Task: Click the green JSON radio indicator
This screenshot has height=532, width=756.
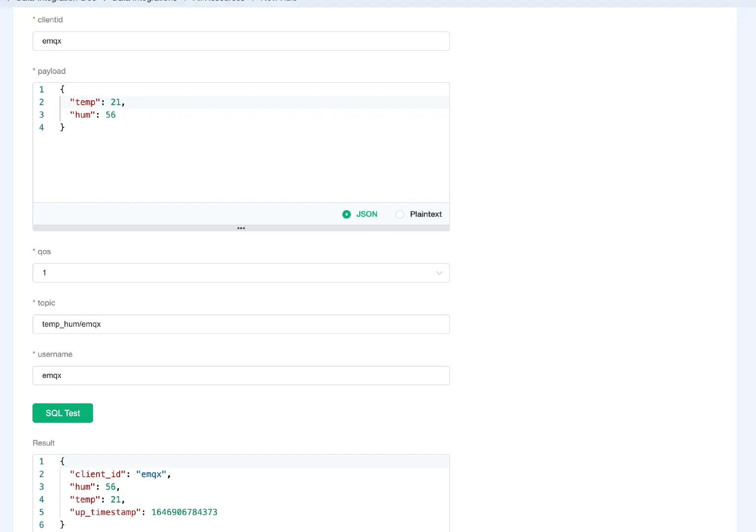Action: pos(346,214)
